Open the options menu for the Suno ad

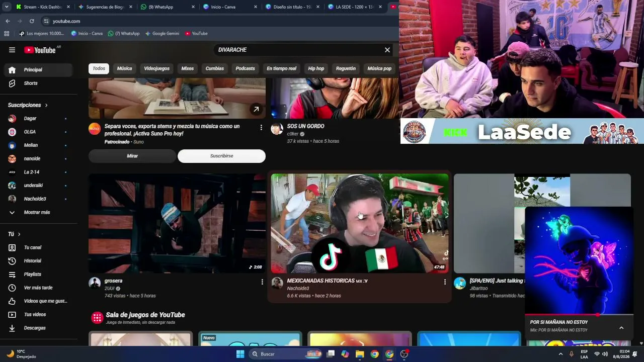coord(261,128)
